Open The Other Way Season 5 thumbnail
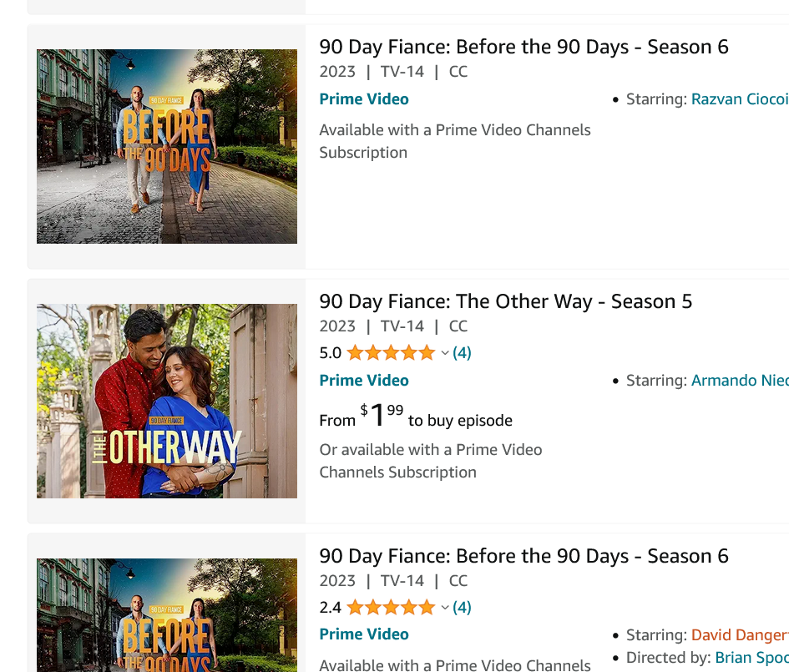This screenshot has width=789, height=672. 167,401
